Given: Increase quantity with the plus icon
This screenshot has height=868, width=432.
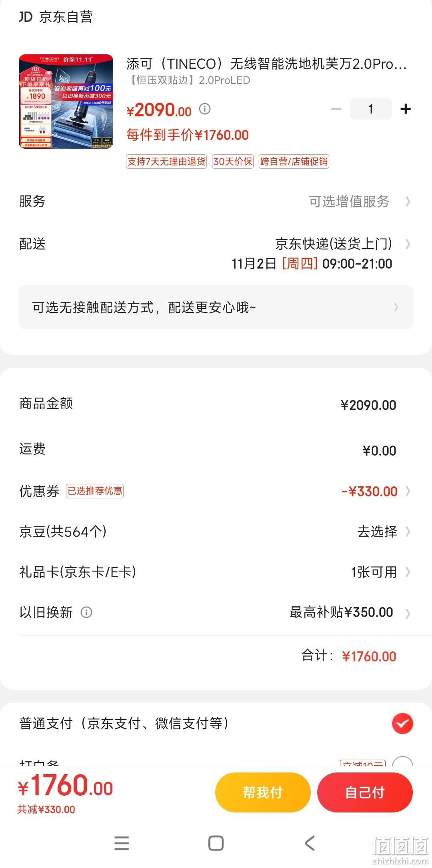Looking at the screenshot, I should click(406, 109).
